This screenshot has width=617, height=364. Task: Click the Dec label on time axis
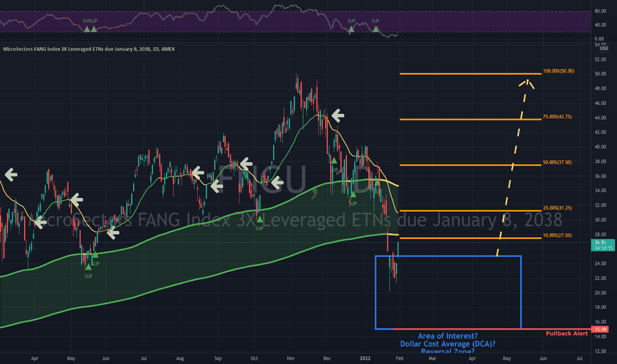pyautogui.click(x=326, y=359)
